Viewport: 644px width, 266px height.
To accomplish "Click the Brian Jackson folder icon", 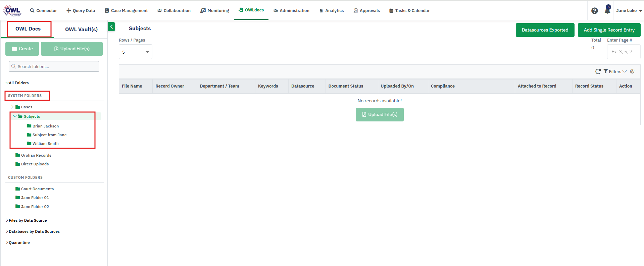I will [29, 126].
